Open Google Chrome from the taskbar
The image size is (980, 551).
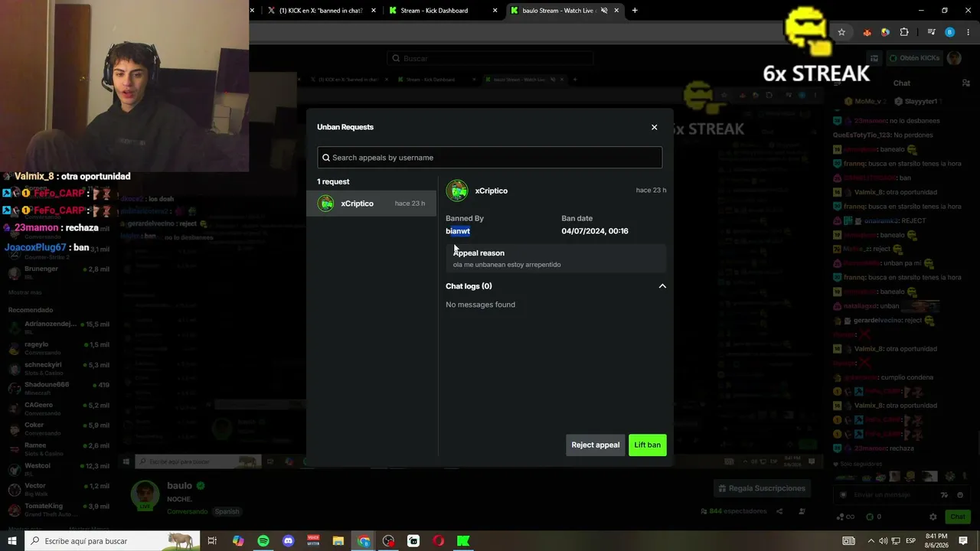click(364, 541)
